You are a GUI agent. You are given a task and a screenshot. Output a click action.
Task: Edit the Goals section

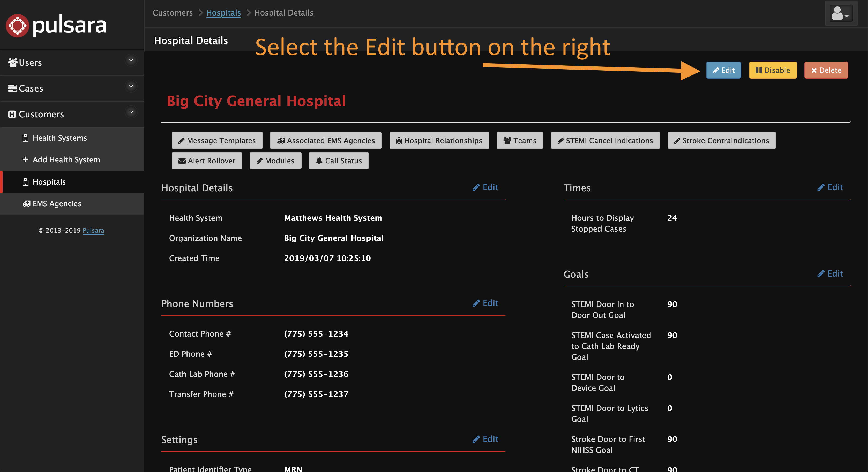pos(830,274)
